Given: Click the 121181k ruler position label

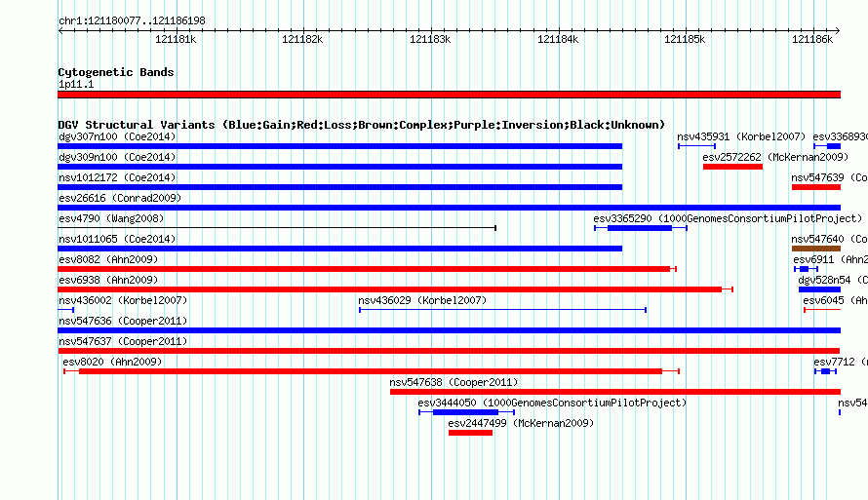Looking at the screenshot, I should (176, 39).
